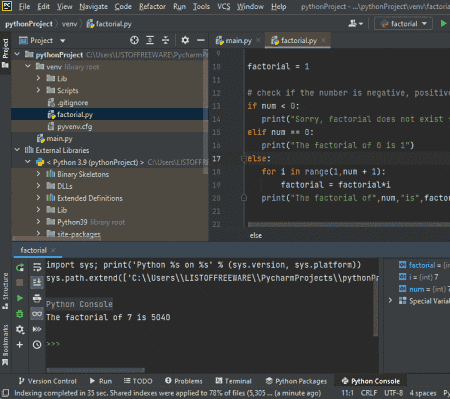Screen dimensions: 450x399
Task: Open Python Packages tool window
Action: click(296, 381)
